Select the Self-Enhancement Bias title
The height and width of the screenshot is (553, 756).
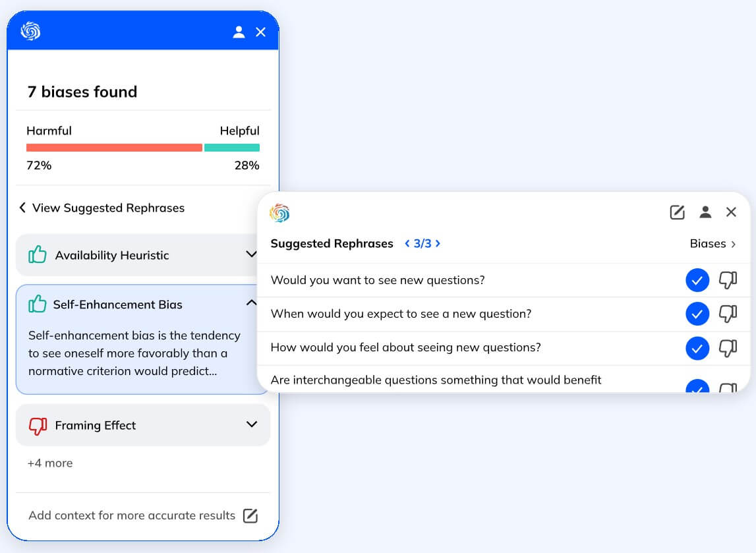117,305
